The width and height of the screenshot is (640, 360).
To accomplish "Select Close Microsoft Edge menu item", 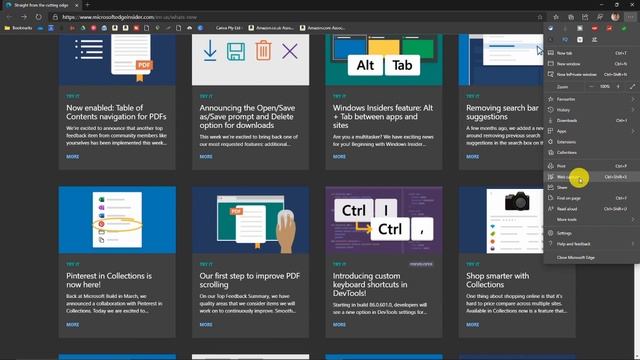I will 590,258.
